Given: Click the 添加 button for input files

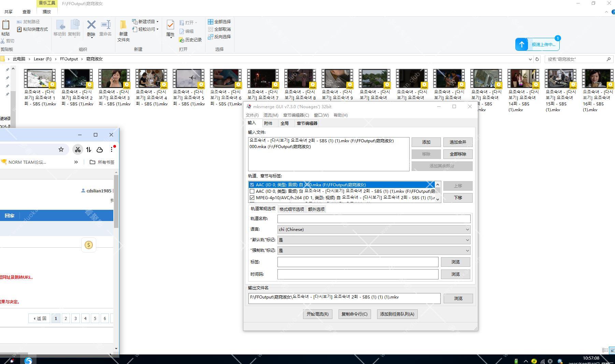Looking at the screenshot, I should (426, 142).
